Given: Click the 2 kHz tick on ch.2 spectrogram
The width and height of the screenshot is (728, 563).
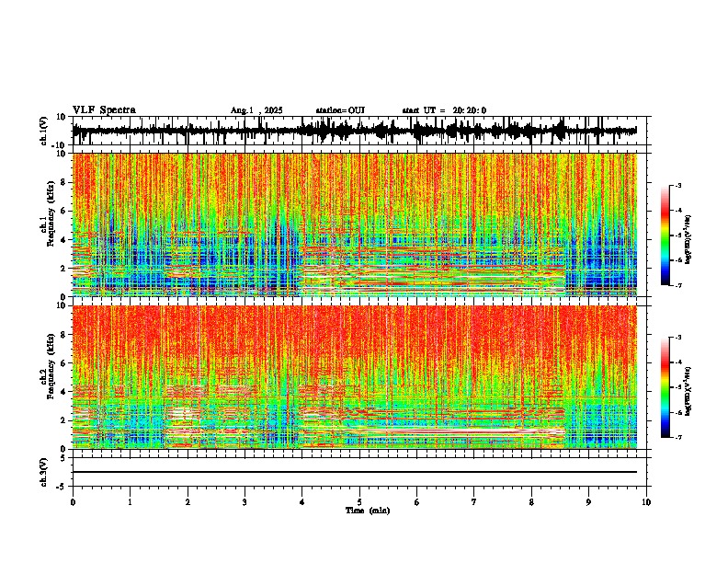Looking at the screenshot, I should click(65, 420).
